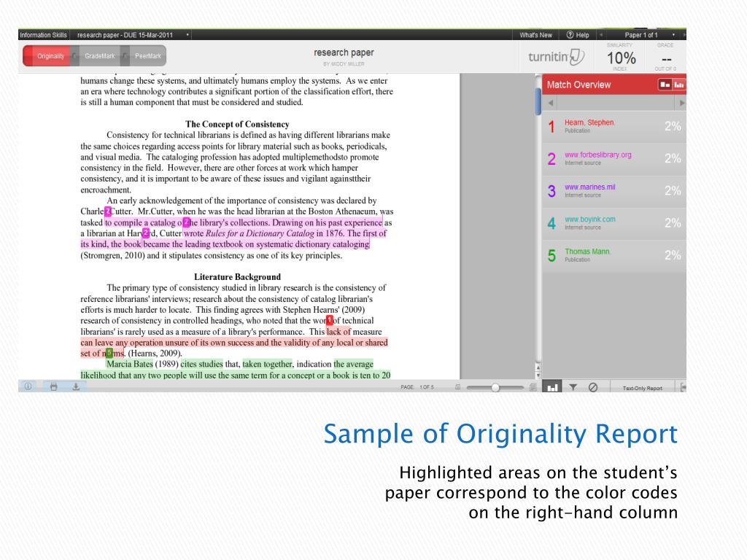Image resolution: width=747 pixels, height=560 pixels.
Task: Select the Originality tab
Action: [47, 55]
